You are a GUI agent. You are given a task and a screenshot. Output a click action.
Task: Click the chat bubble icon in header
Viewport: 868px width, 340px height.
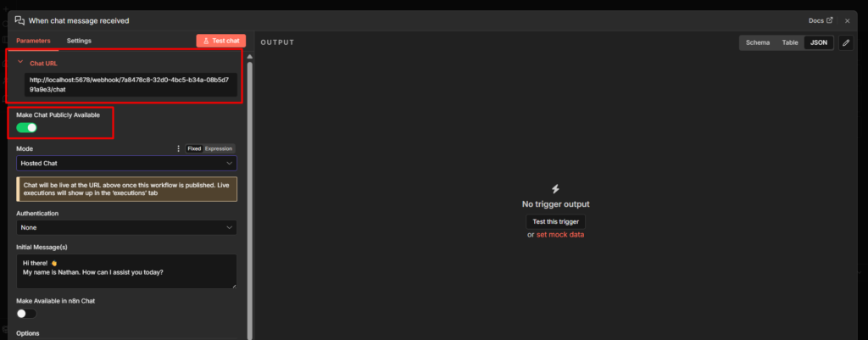click(20, 20)
